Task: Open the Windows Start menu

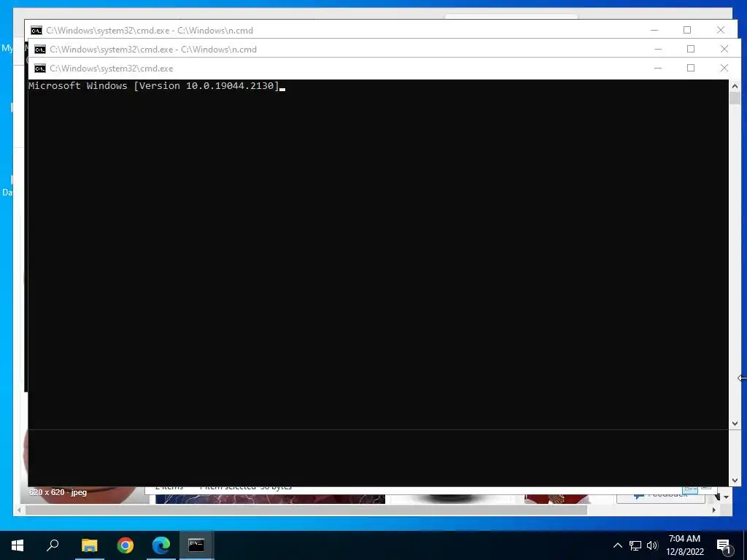Action: pyautogui.click(x=18, y=545)
